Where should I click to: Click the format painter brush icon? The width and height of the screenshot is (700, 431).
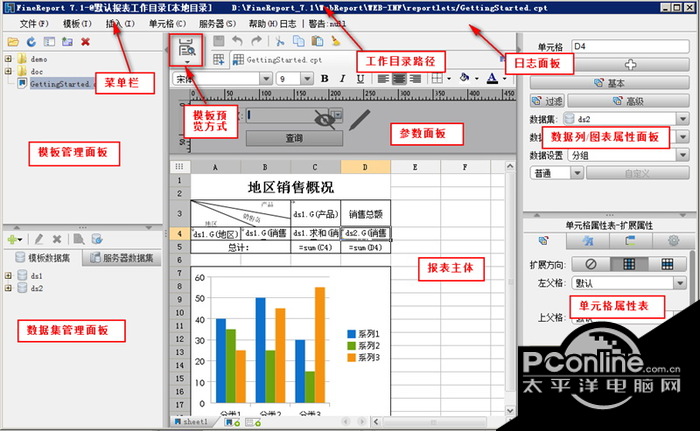[x=336, y=42]
